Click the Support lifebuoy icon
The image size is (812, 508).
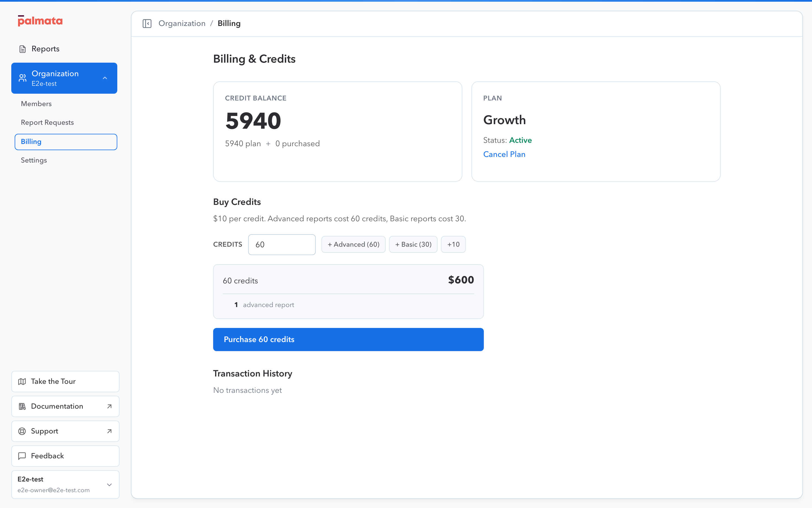(22, 431)
